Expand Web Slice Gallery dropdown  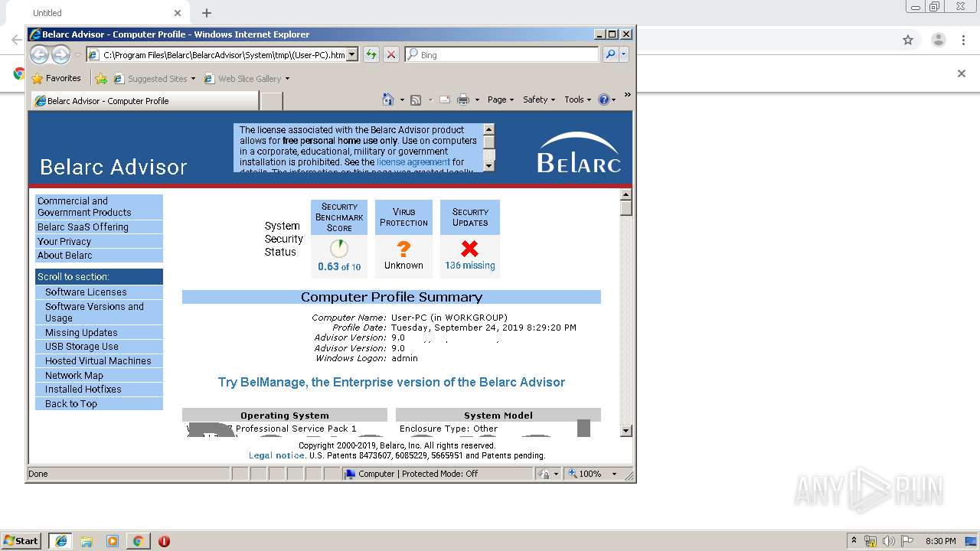point(287,78)
